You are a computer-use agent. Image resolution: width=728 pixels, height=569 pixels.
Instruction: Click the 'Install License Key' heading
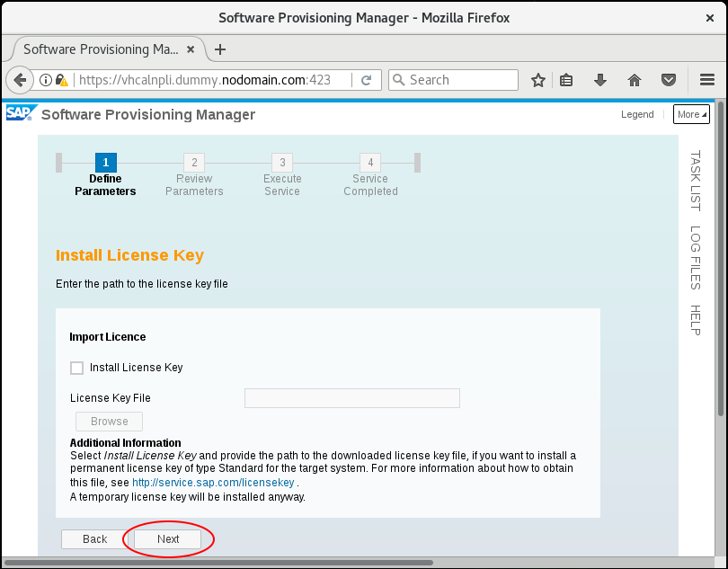click(129, 255)
